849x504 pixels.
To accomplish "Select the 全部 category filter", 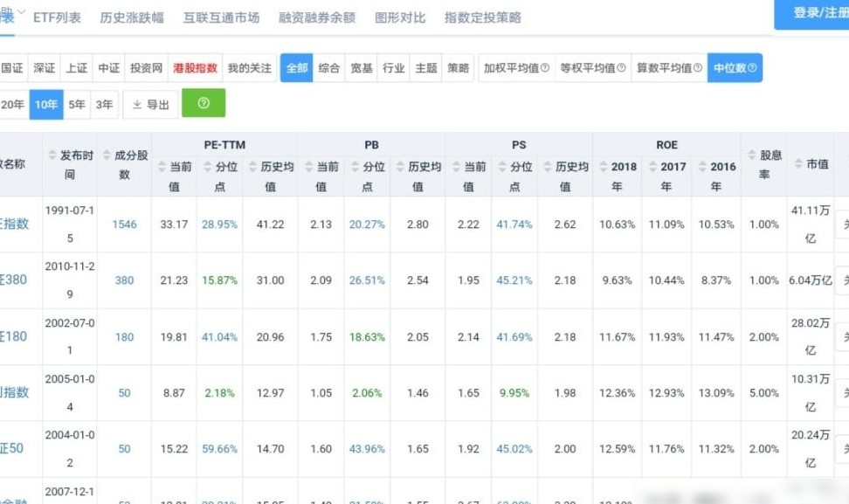I will (297, 67).
